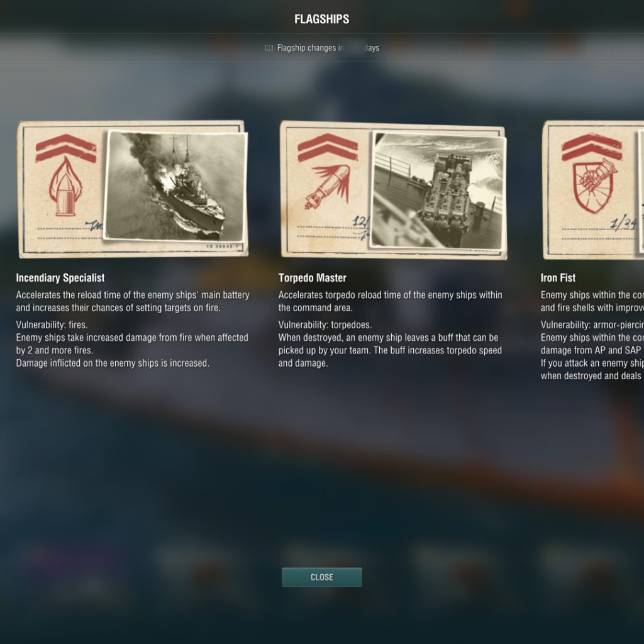The width and height of the screenshot is (644, 644).
Task: Select the Iron Fist heading
Action: click(x=558, y=278)
